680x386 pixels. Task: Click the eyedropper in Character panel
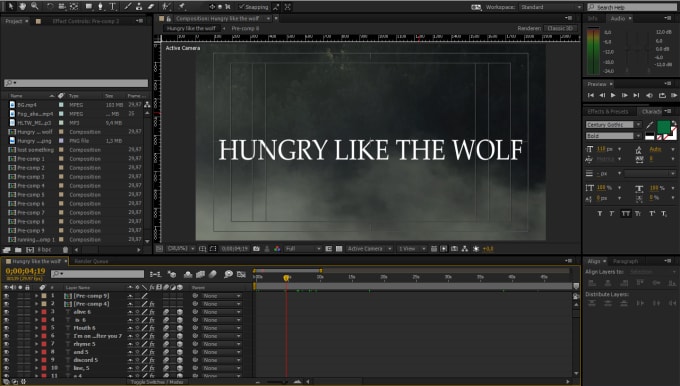650,125
